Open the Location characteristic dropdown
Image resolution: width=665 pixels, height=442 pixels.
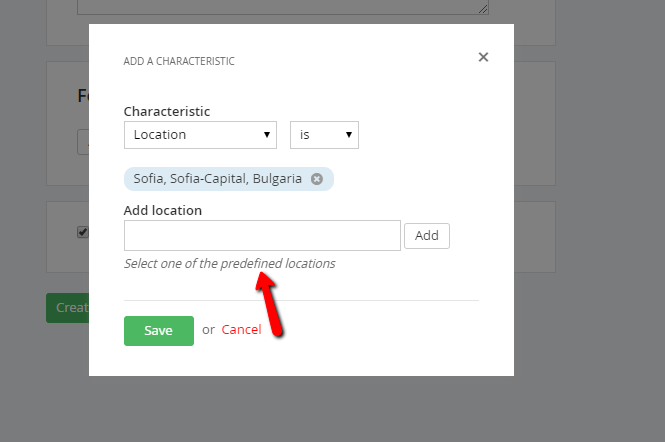click(200, 135)
